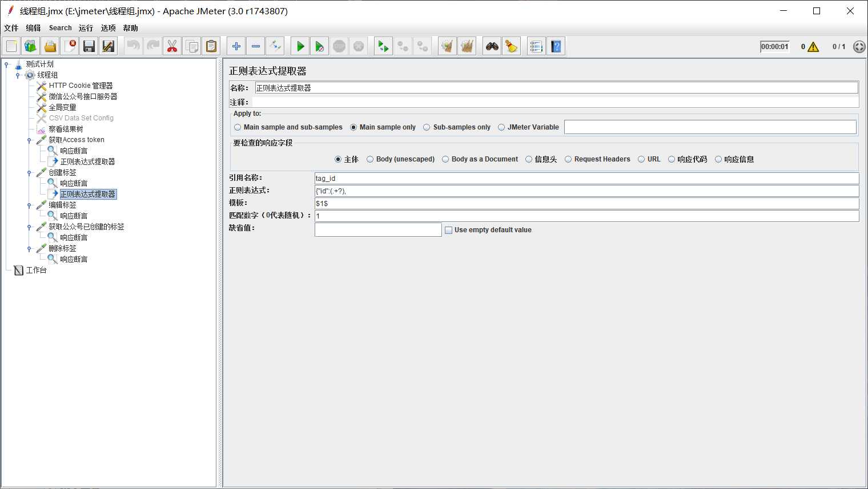Click the Cut scissors icon
The height and width of the screenshot is (489, 868).
pyautogui.click(x=172, y=46)
